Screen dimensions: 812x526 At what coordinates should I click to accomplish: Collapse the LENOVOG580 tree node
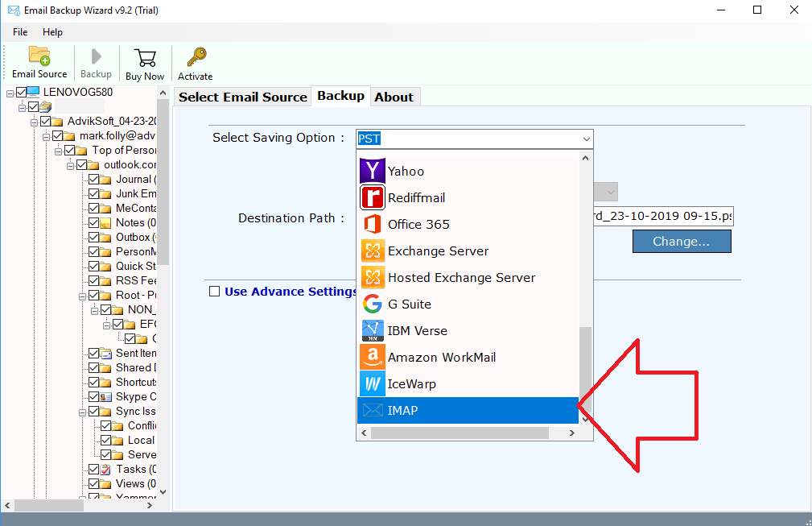point(10,93)
